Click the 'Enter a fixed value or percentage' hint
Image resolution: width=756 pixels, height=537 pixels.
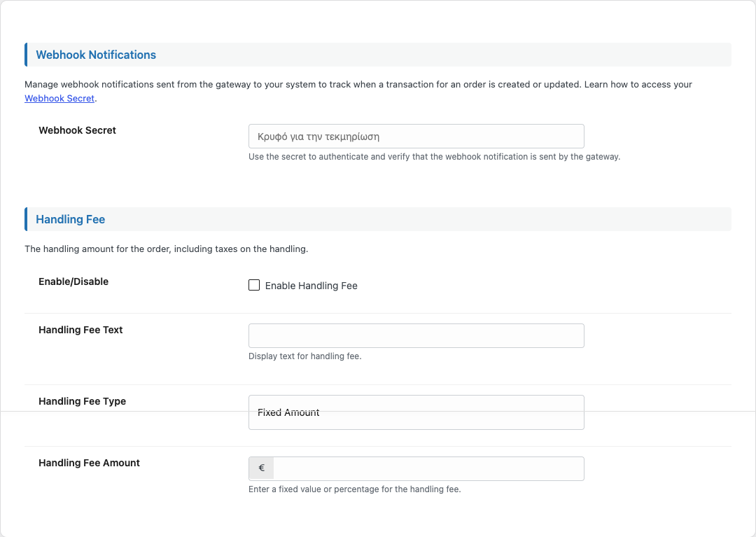tap(354, 489)
